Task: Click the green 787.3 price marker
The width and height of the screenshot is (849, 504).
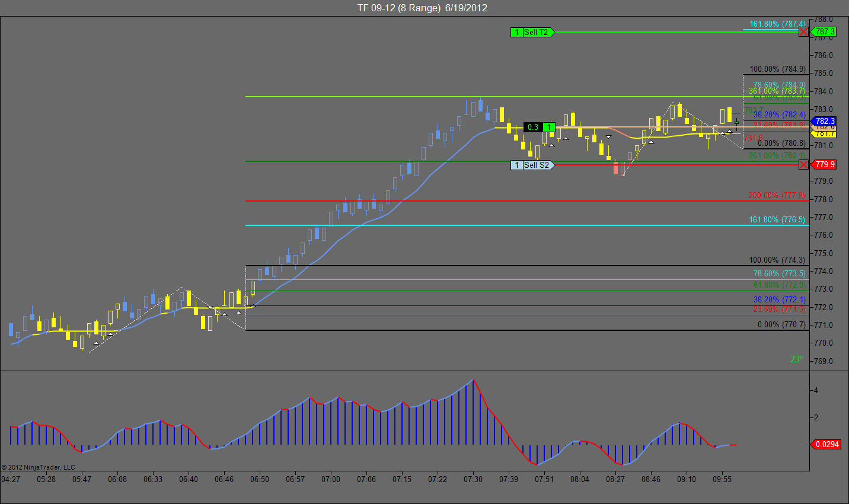Action: (x=824, y=32)
